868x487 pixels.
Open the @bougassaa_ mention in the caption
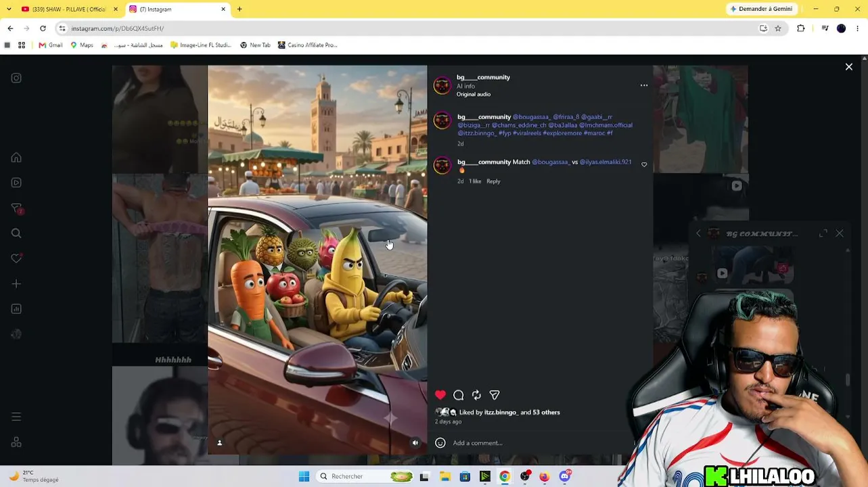pyautogui.click(x=532, y=117)
